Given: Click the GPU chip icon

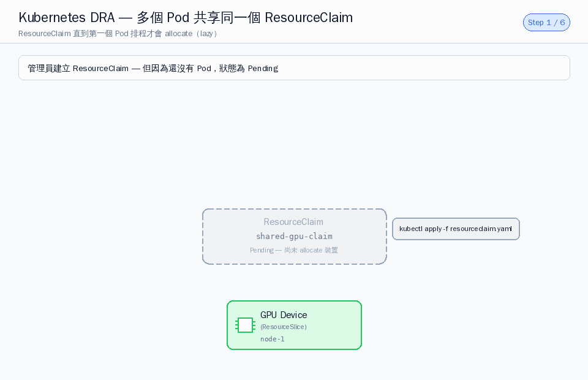Looking at the screenshot, I should [x=245, y=325].
